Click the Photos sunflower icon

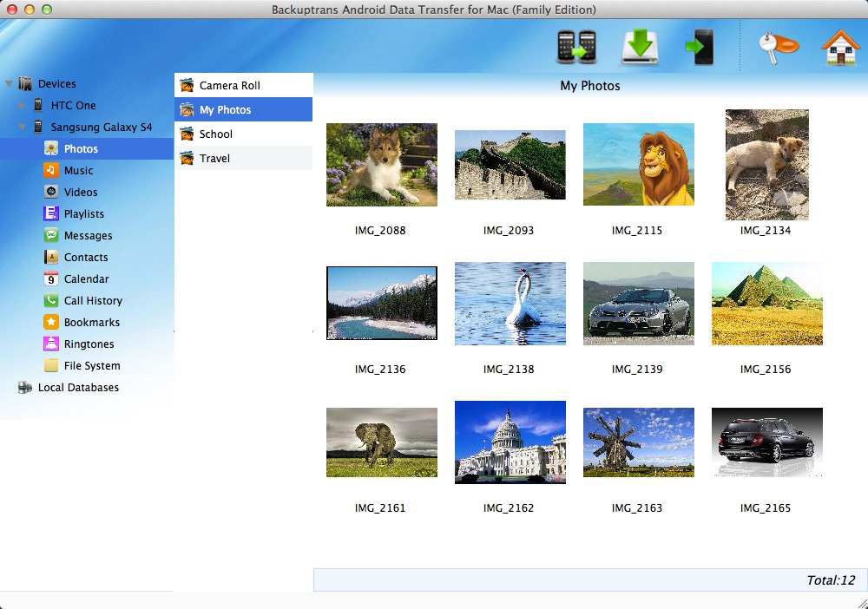pyautogui.click(x=51, y=148)
